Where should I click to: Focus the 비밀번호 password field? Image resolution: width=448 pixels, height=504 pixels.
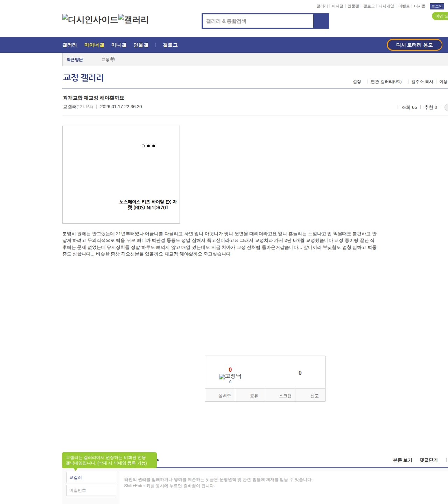pyautogui.click(x=91, y=490)
